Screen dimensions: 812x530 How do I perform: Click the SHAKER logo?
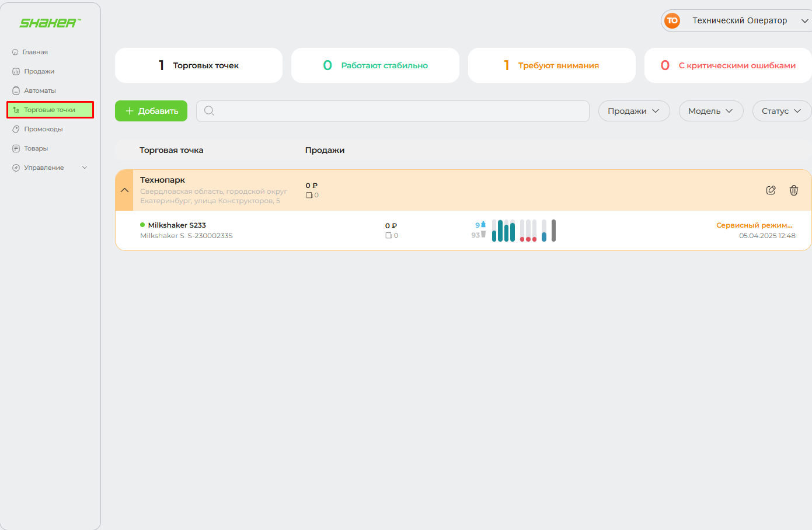(50, 23)
